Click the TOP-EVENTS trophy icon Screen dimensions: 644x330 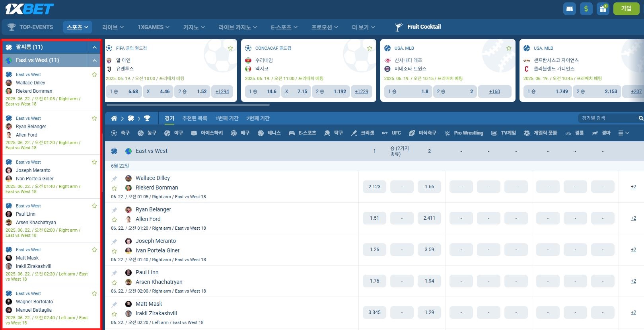(12, 27)
